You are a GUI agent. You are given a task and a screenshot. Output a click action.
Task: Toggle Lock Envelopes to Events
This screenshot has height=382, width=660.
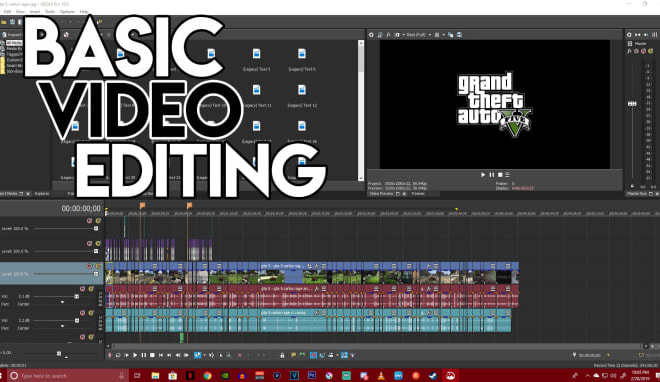344,355
